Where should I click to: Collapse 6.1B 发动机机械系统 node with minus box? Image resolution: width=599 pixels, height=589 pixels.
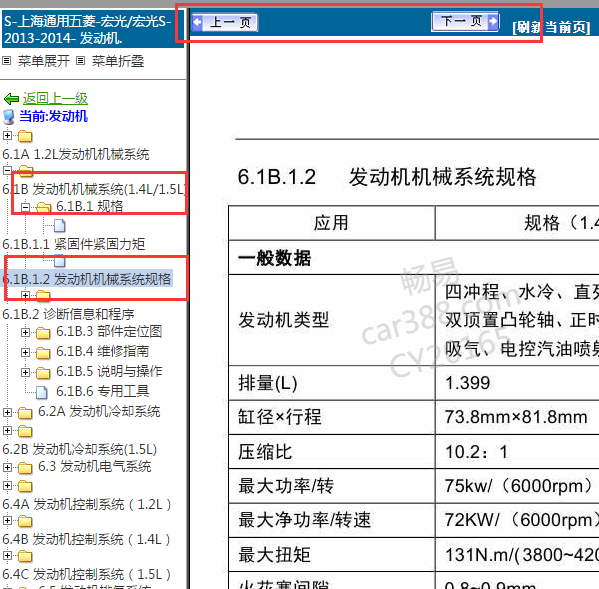click(7, 170)
